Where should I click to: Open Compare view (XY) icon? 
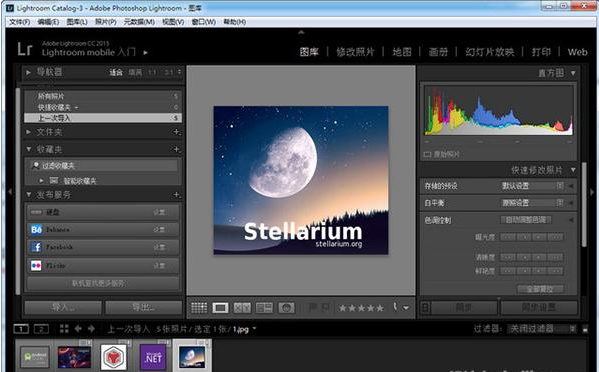coord(242,307)
